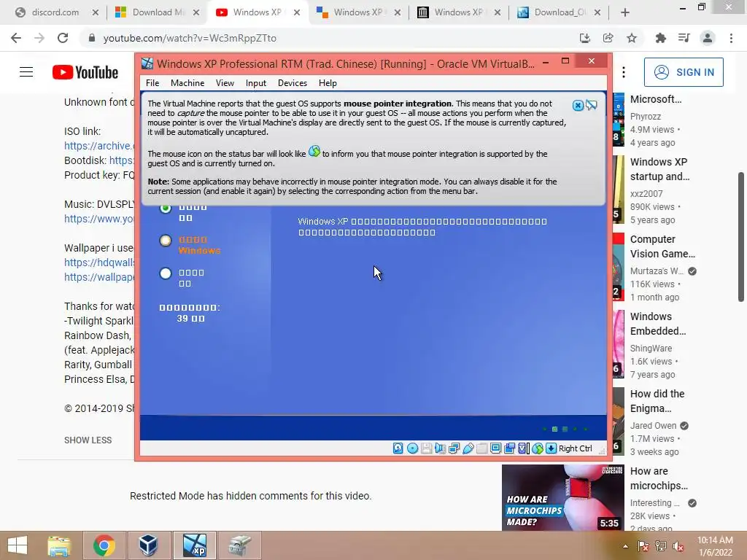Click the VirtualBox cube icon on taskbar
Screen dimensions: 747x560
[x=149, y=545]
